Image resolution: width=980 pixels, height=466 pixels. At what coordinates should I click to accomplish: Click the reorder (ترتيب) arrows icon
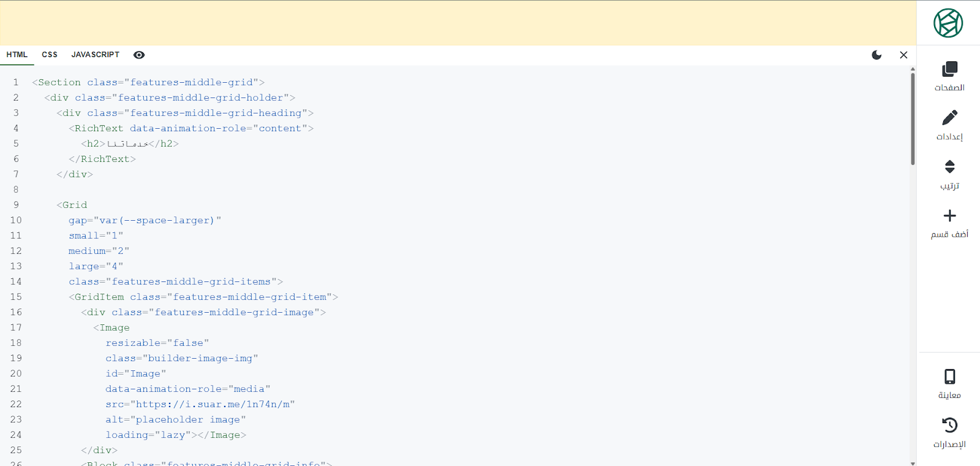coord(949,167)
